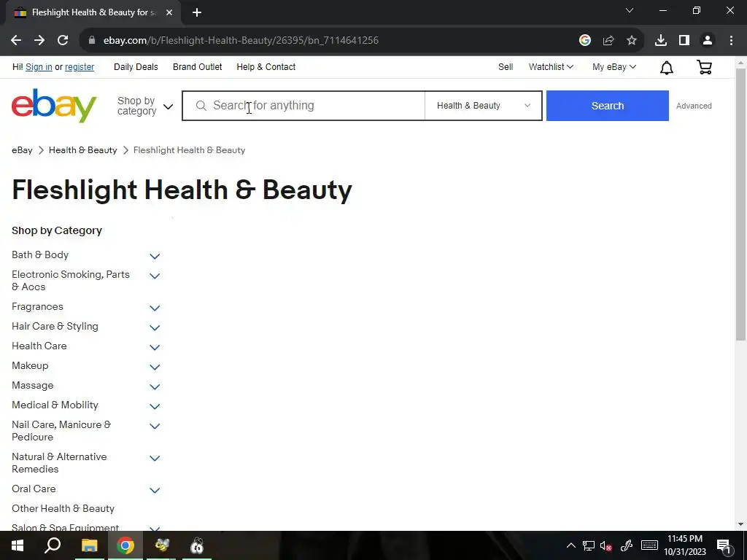The image size is (747, 560).
Task: Click the taskbar clock and date
Action: coord(684,545)
